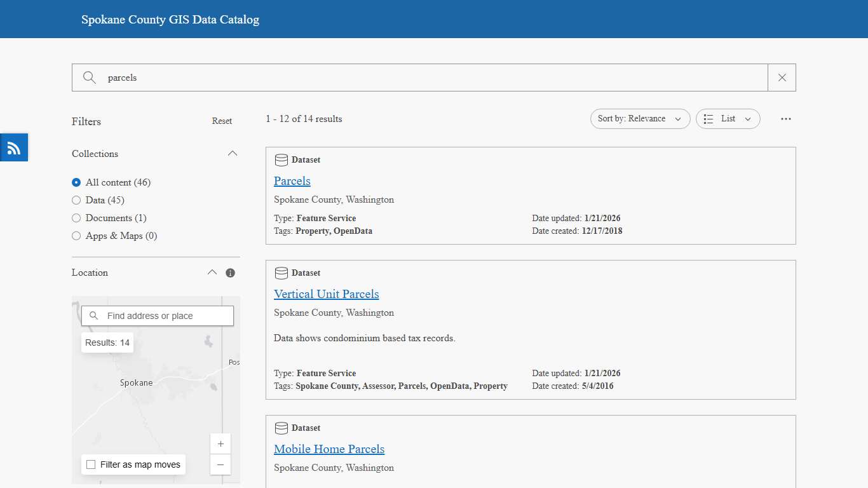Click the list view icon in view selector
Viewport: 868px width, 488px height.
pyautogui.click(x=709, y=118)
